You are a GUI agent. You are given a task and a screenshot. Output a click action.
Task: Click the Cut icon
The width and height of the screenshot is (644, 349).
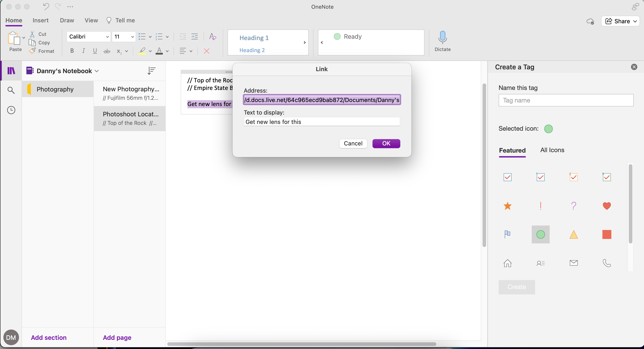32,34
